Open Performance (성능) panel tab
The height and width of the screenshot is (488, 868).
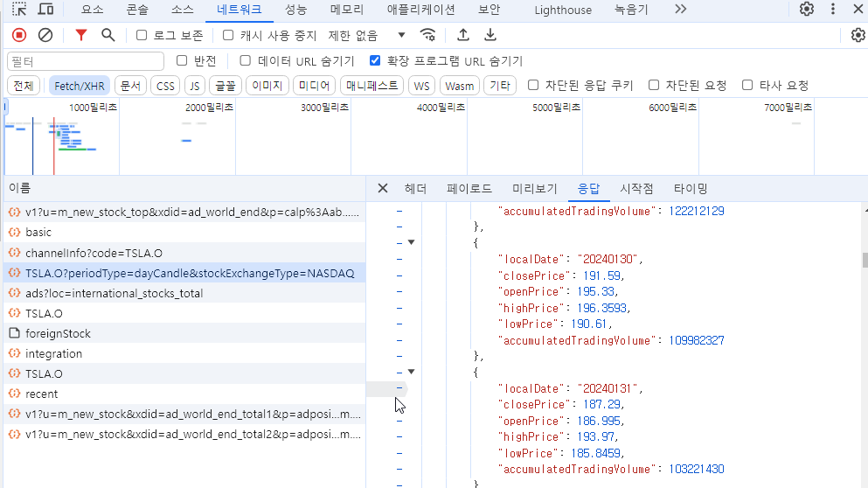click(295, 10)
